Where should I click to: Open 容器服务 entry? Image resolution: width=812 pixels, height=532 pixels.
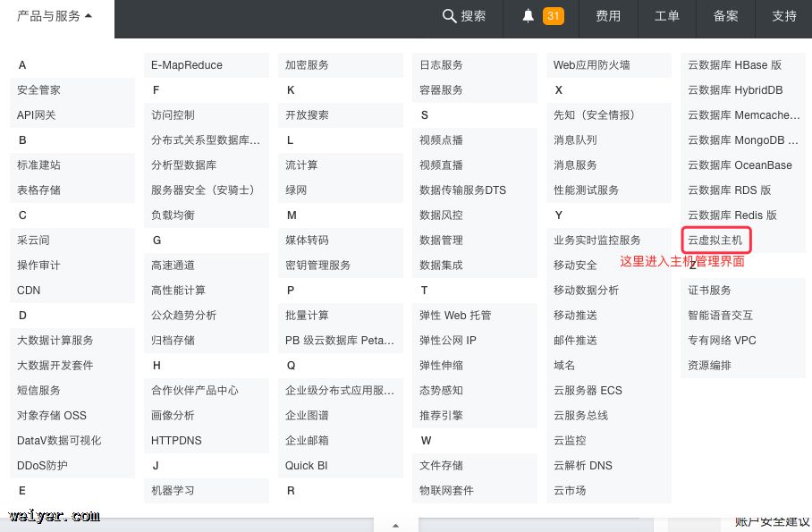point(441,90)
